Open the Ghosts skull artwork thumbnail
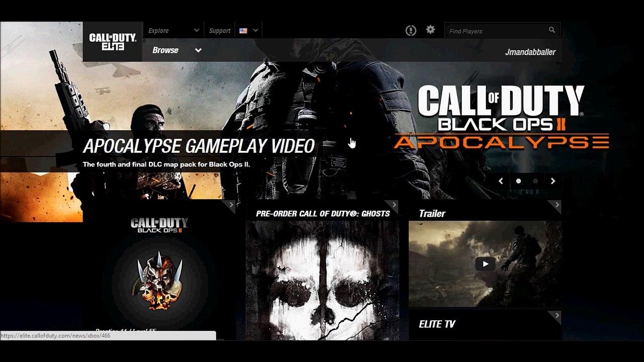The image size is (644, 362). (322, 281)
